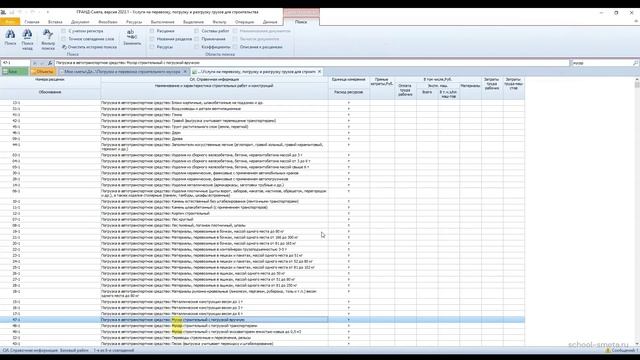Switch to the Документ ribbon tab
This screenshot has height=360, width=640.
click(x=80, y=22)
